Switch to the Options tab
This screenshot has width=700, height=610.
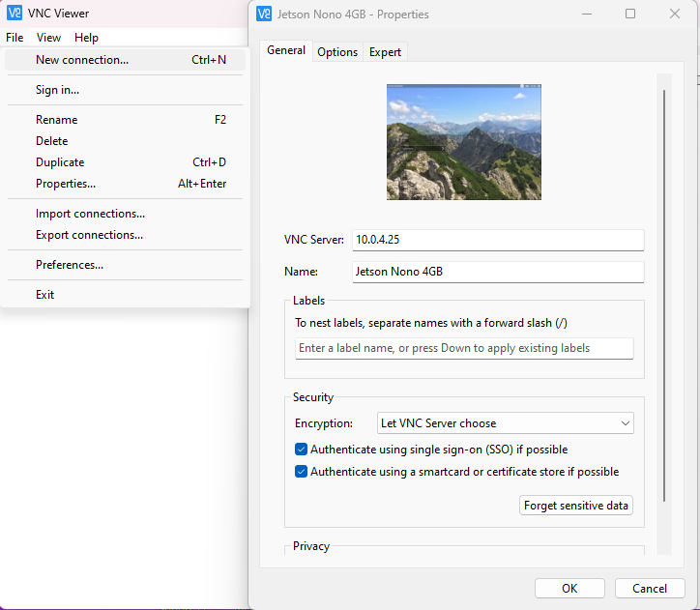337,52
